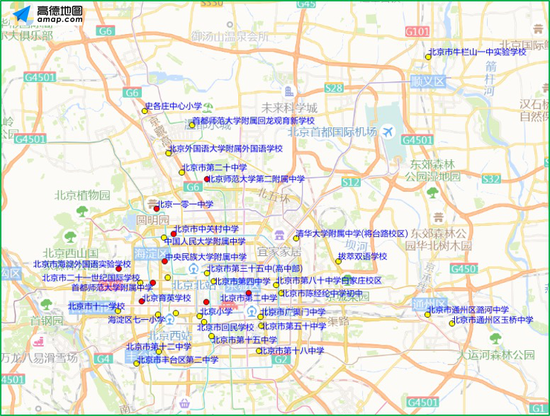Click the tree icon below 北京植物园
Screen dimensions: 550x416
coord(82,212)
